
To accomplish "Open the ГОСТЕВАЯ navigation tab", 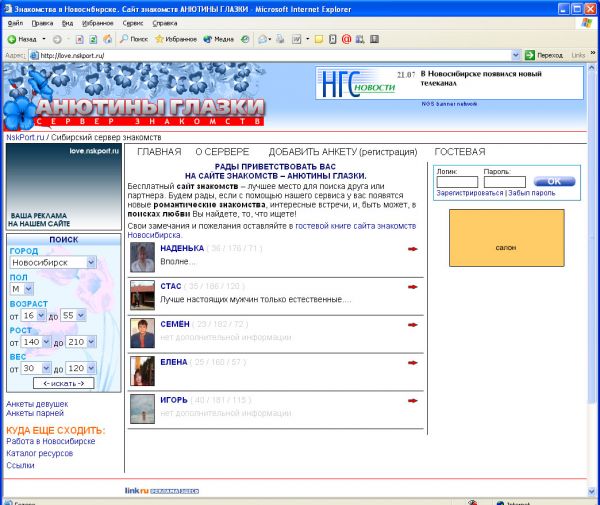I will [460, 152].
